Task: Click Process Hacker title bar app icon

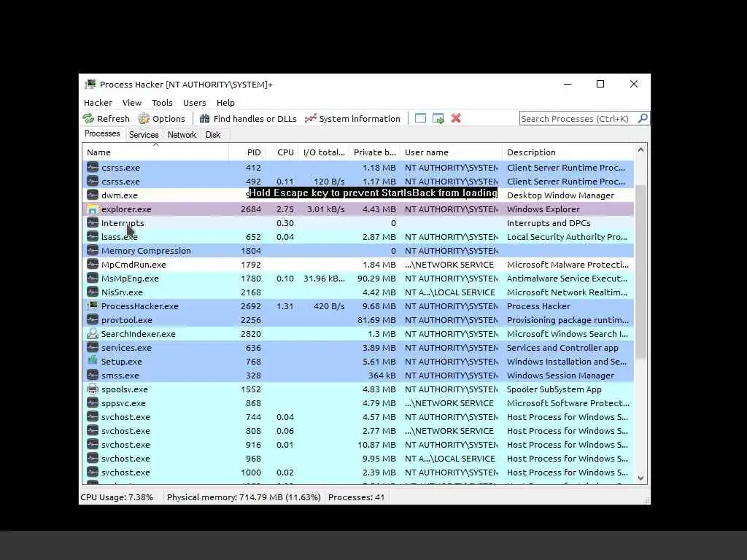Action: [90, 85]
